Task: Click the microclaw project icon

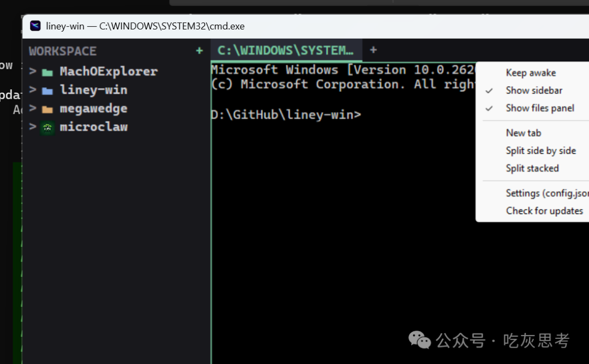Action: point(47,128)
